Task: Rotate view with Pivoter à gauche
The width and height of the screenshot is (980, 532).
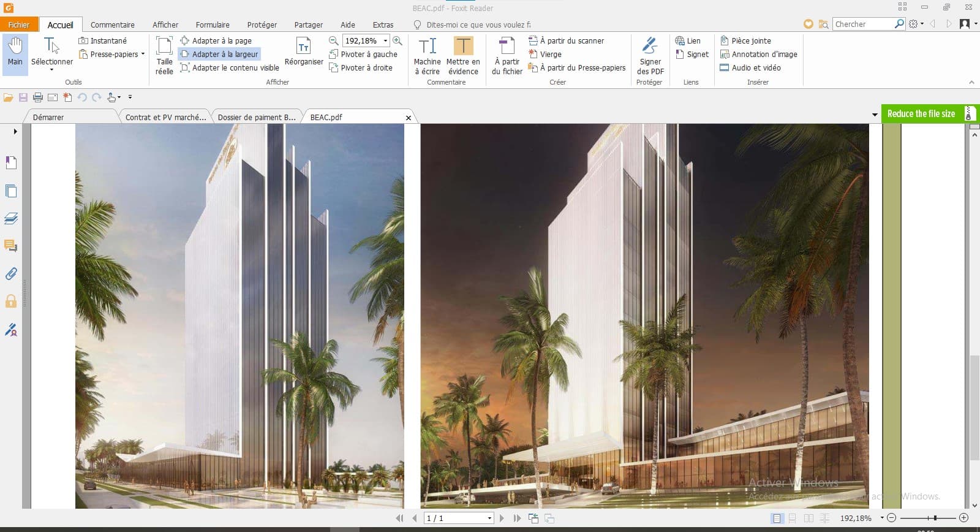Action: (x=363, y=55)
